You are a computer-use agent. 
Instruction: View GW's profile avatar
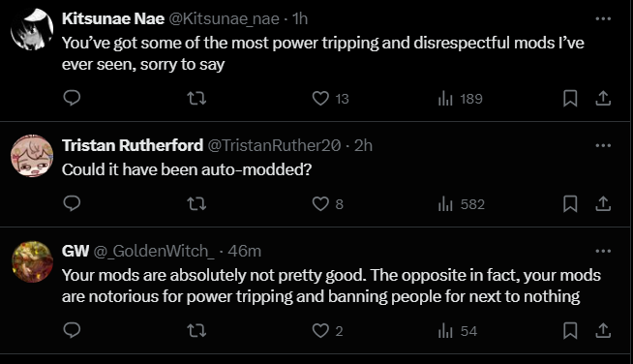coord(32,261)
